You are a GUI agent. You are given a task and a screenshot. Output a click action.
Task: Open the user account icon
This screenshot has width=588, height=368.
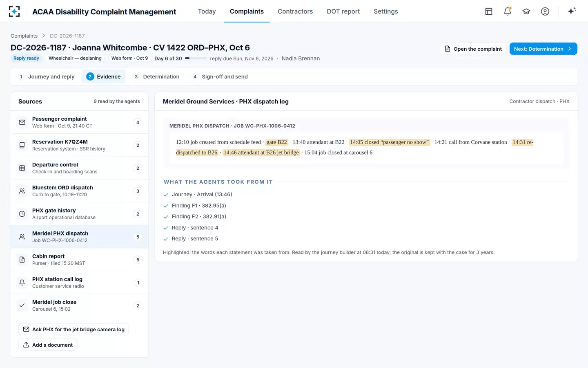(x=545, y=11)
